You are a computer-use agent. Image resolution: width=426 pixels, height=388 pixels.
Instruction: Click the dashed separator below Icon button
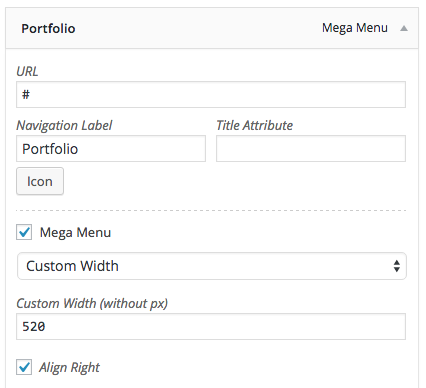pyautogui.click(x=211, y=210)
